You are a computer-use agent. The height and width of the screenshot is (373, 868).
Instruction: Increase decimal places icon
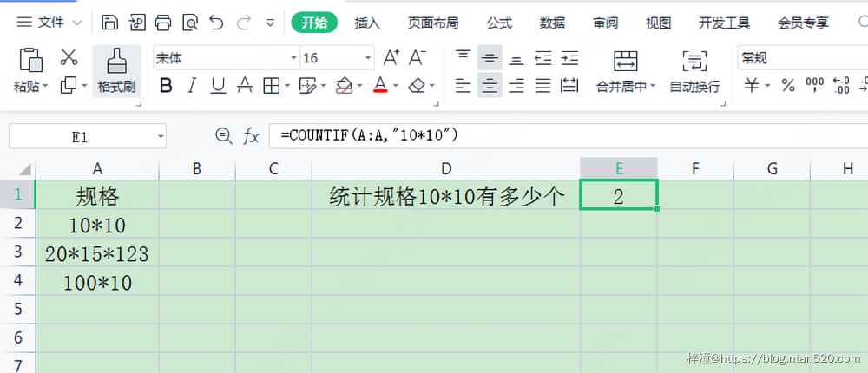tap(841, 86)
